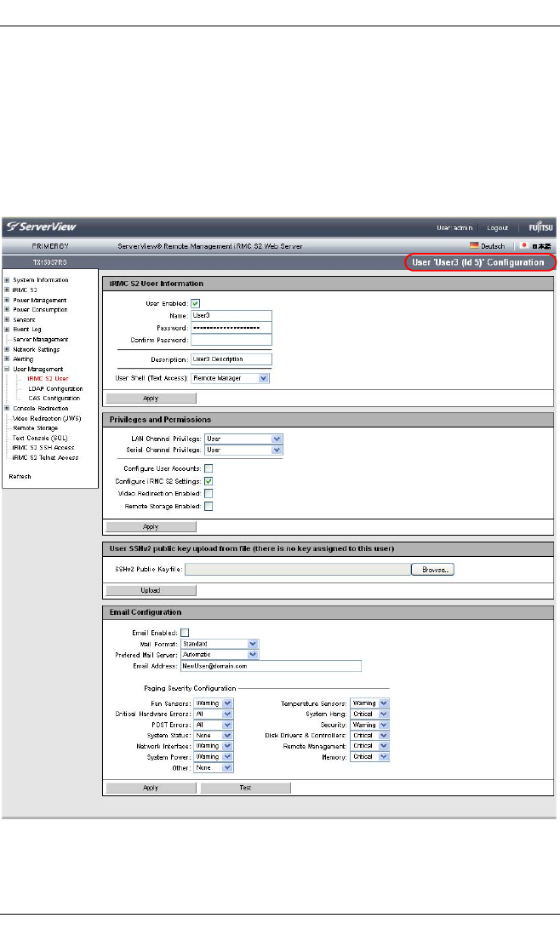Open Other severity dropdown
The width and height of the screenshot is (560, 941).
pos(214,768)
